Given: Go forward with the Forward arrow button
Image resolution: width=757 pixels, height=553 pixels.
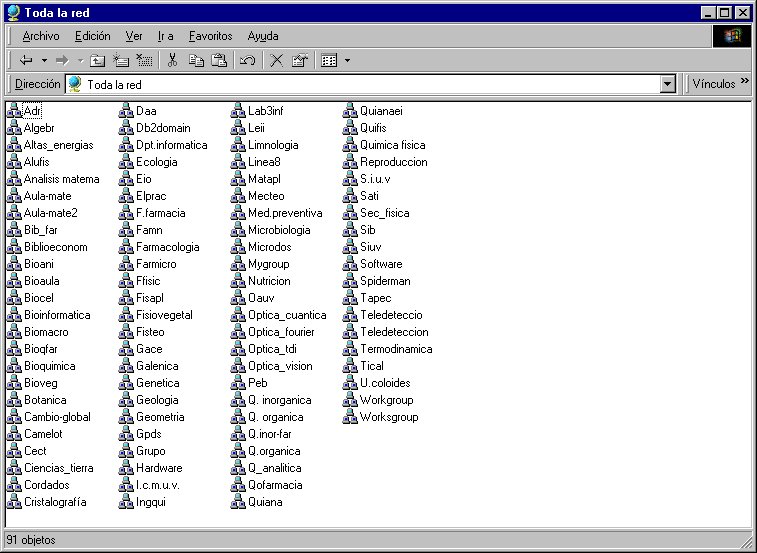Looking at the screenshot, I should pos(62,60).
